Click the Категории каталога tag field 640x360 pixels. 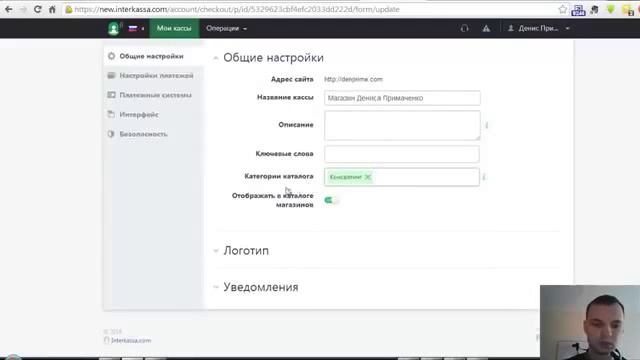coord(402,177)
